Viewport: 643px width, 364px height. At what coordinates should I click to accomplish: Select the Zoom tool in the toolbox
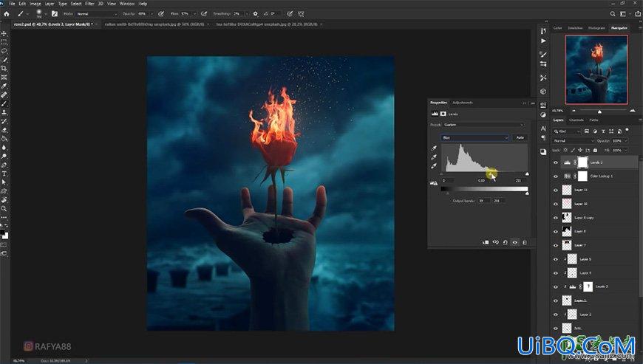tap(4, 209)
